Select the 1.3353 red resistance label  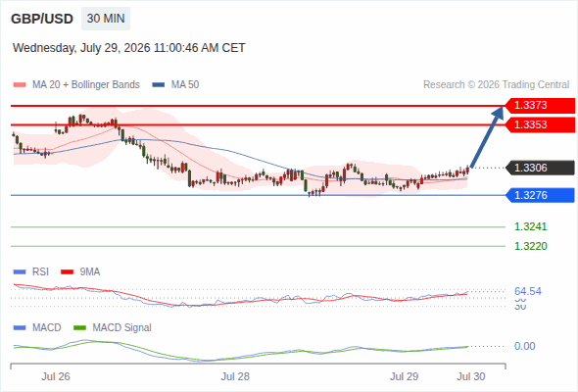540,125
